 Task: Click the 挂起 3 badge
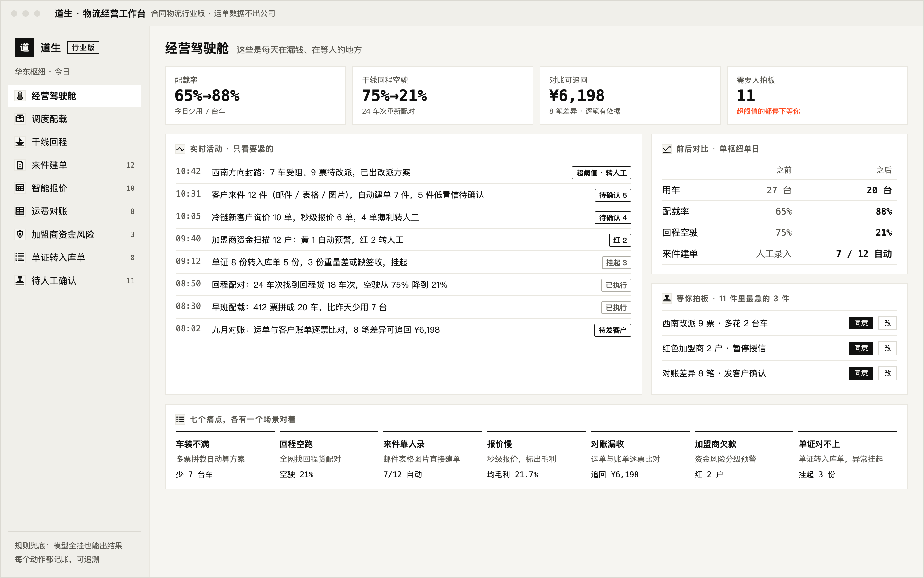tap(617, 263)
